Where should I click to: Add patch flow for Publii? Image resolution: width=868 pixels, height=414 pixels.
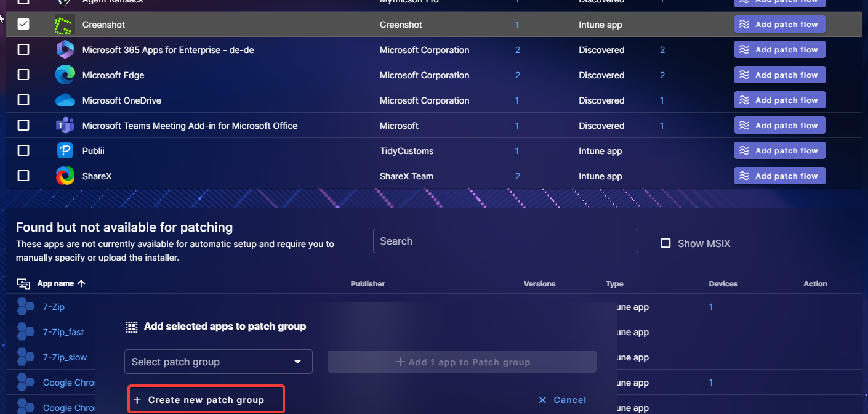[780, 151]
